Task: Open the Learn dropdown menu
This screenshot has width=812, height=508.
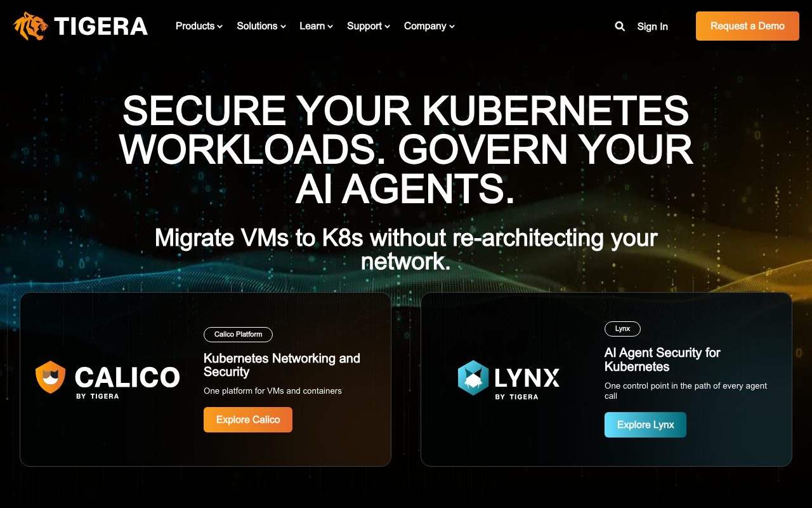Action: 317,26
